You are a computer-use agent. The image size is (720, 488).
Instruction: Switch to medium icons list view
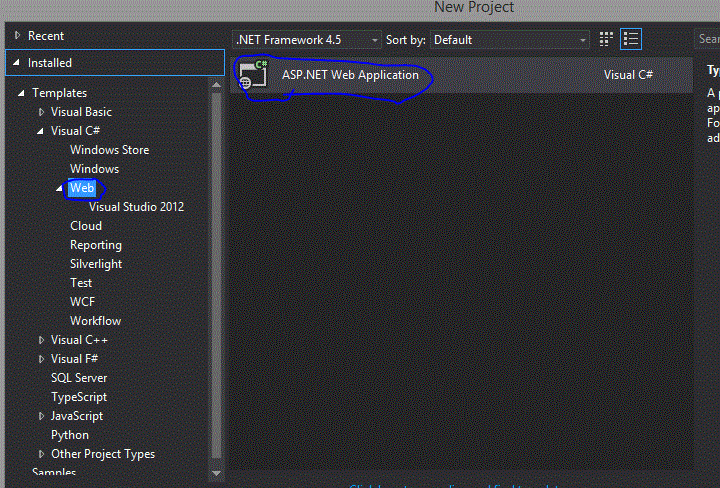[x=631, y=39]
